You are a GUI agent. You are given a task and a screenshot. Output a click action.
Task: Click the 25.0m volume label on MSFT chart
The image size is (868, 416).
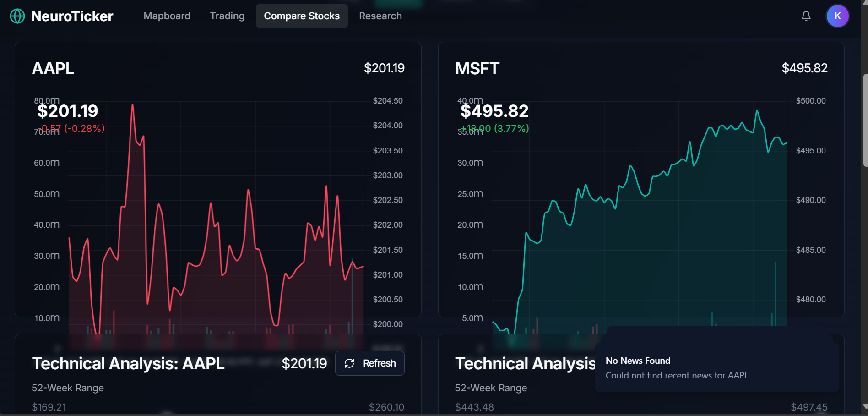tap(470, 194)
